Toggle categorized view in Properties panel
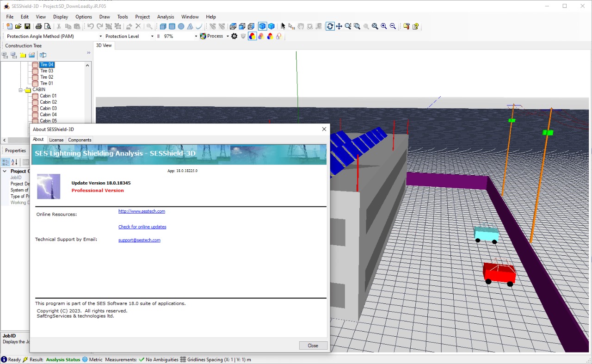The height and width of the screenshot is (364, 592). [x=6, y=162]
